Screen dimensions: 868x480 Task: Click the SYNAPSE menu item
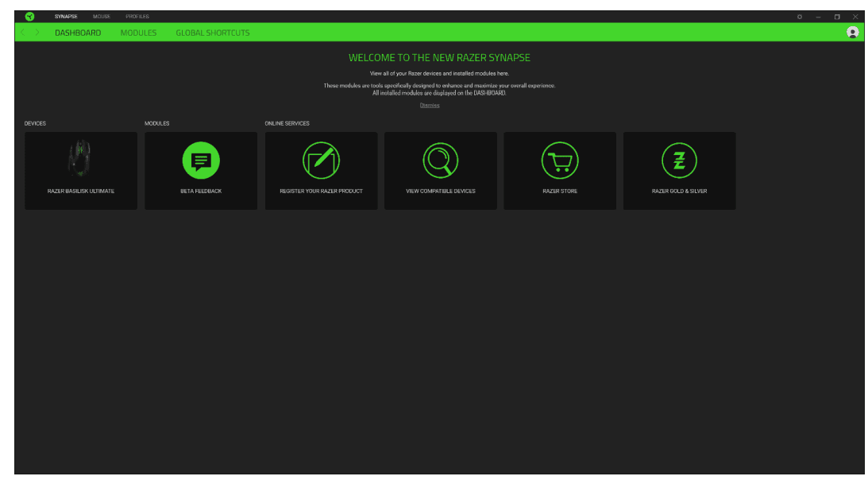click(67, 16)
